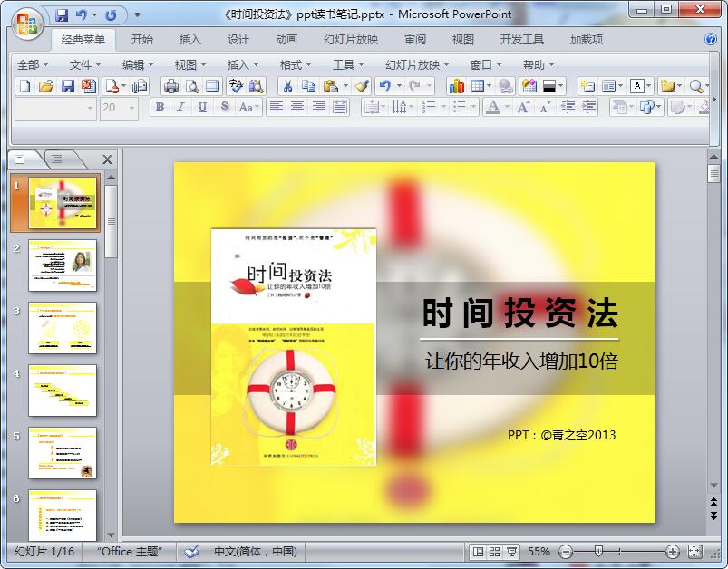This screenshot has height=569, width=728.
Task: Open Print Preview icon
Action: pyautogui.click(x=192, y=86)
